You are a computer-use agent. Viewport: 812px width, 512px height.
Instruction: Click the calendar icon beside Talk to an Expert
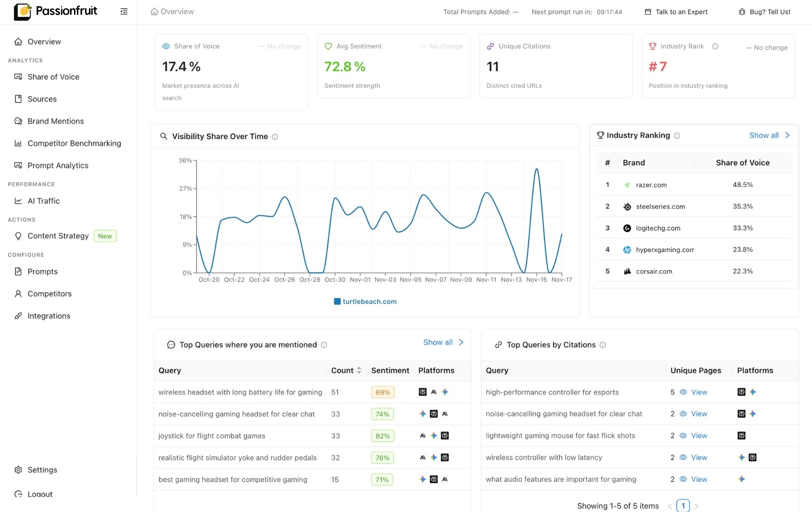648,12
